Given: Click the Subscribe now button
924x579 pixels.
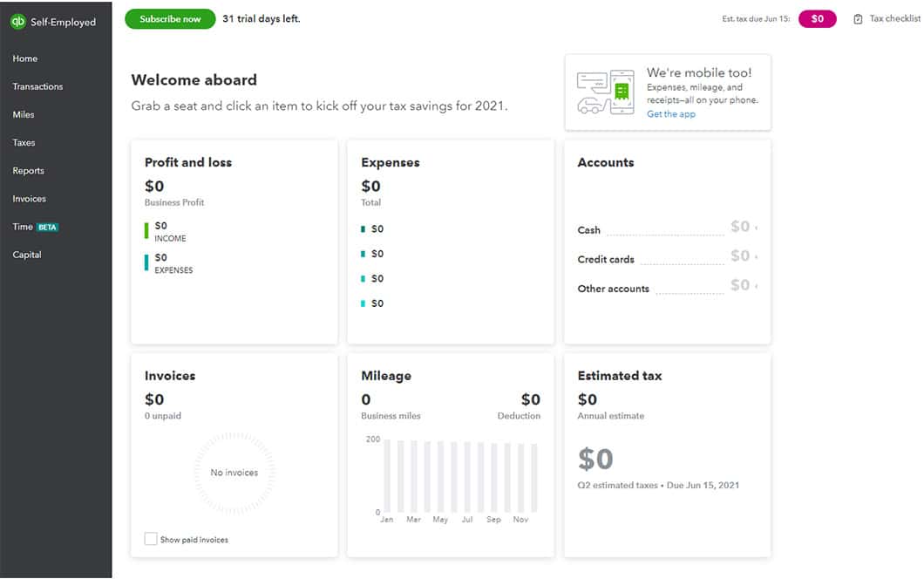Looking at the screenshot, I should pyautogui.click(x=170, y=19).
